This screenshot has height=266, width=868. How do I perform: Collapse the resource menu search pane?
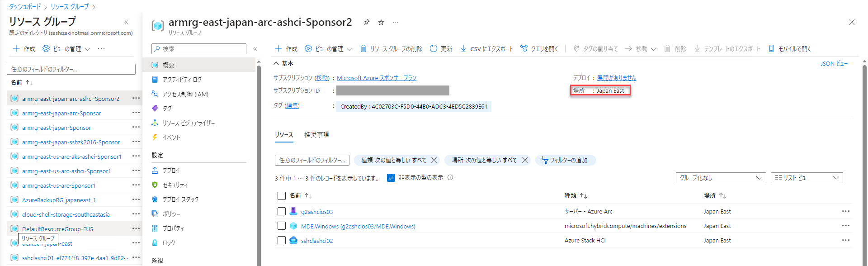pyautogui.click(x=255, y=49)
